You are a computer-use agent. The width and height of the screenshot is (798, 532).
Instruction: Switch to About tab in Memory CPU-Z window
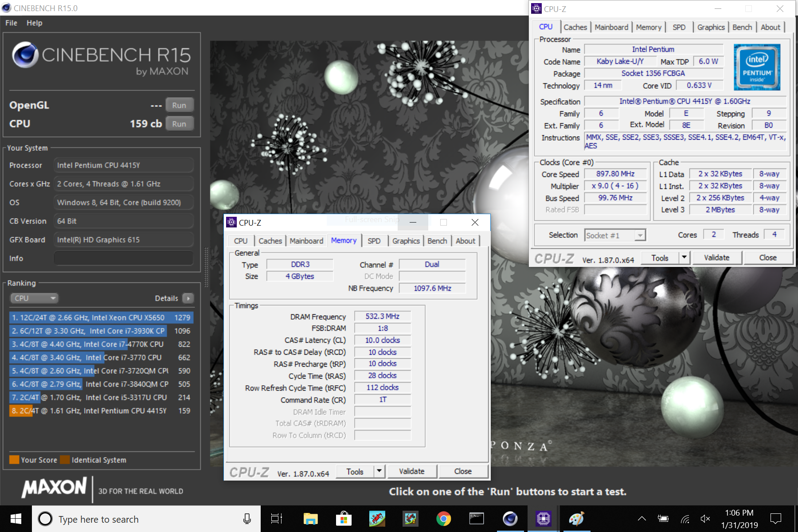tap(465, 241)
